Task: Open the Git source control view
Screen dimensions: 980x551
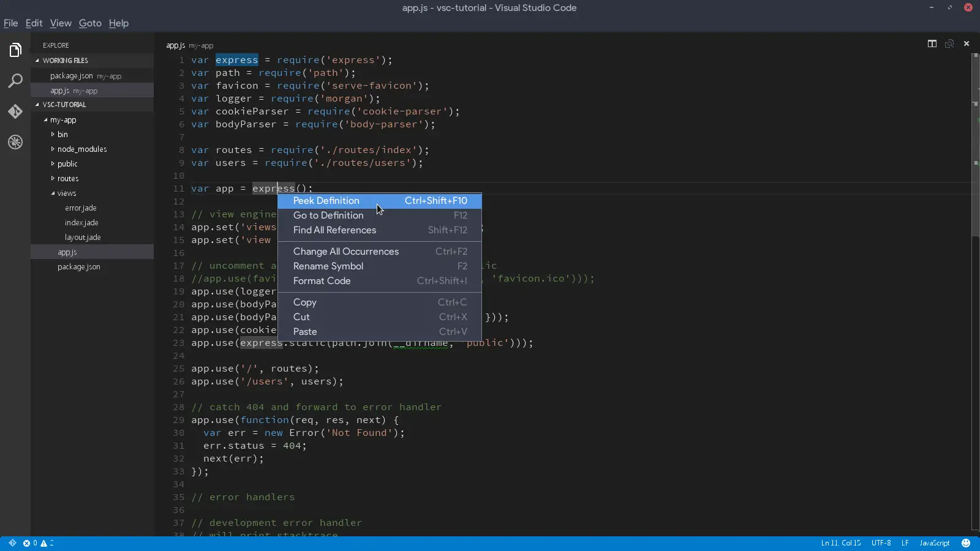Action: [15, 111]
